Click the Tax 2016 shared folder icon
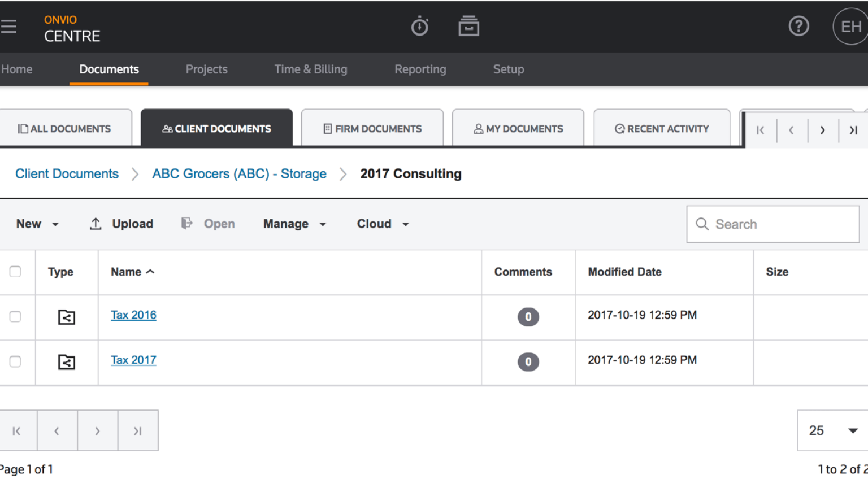Viewport: 868px width, 488px height. pos(67,317)
